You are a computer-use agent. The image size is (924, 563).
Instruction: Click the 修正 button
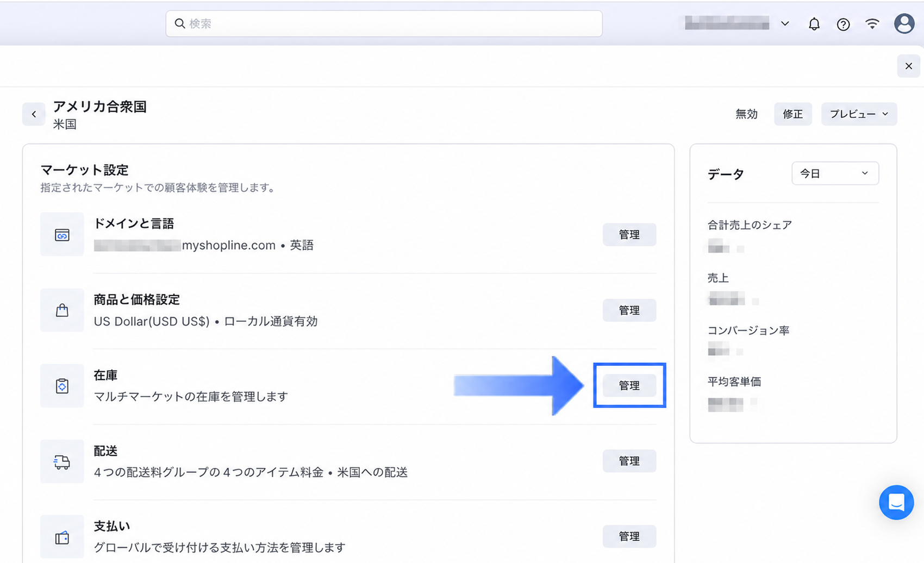pos(792,114)
